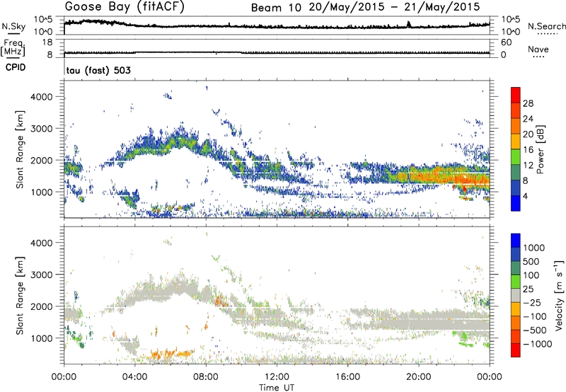566x392 pixels.
Task: Click the Power [dB] colorbar title
Action: click(541, 149)
